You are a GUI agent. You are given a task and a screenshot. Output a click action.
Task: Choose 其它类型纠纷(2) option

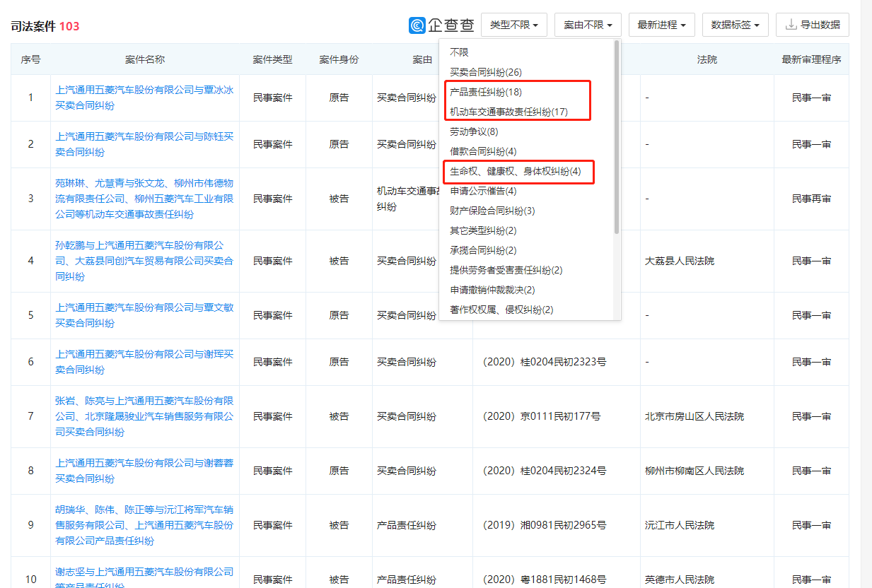point(483,230)
